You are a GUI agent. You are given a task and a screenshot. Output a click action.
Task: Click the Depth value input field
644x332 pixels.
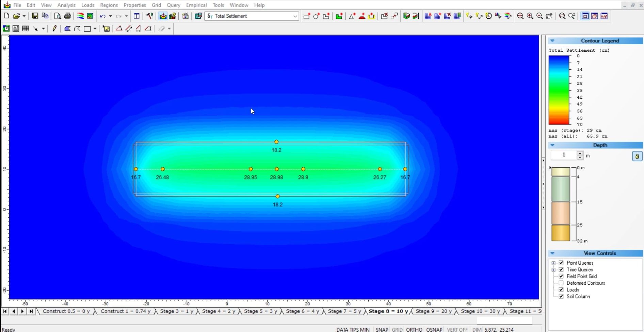point(564,155)
